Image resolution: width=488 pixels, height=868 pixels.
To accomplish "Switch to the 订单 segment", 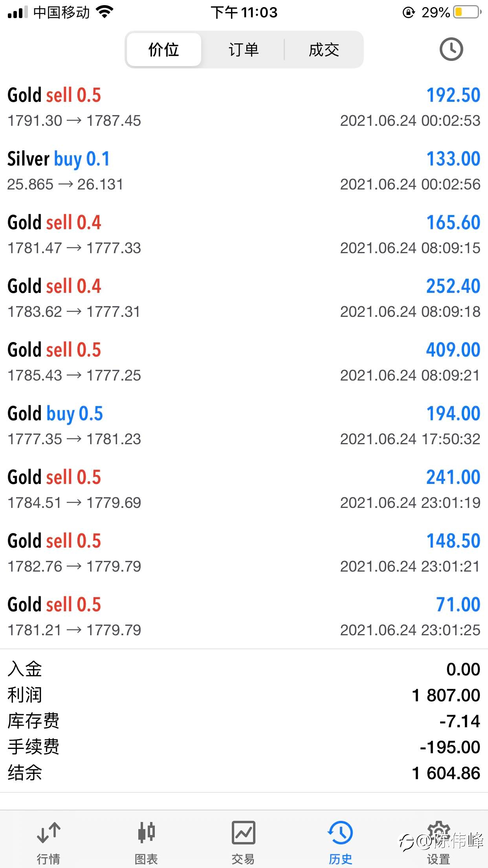I will coord(244,50).
